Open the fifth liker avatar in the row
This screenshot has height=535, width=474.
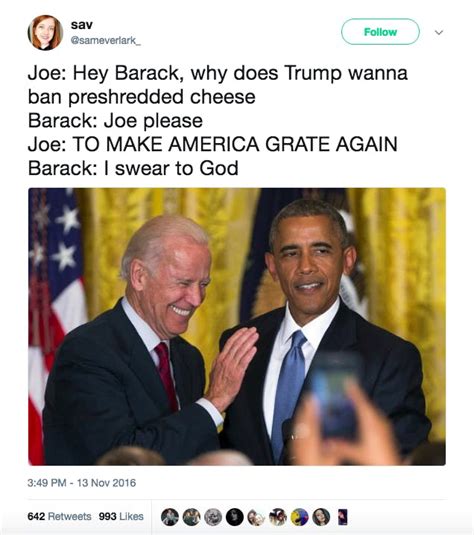coord(256,517)
